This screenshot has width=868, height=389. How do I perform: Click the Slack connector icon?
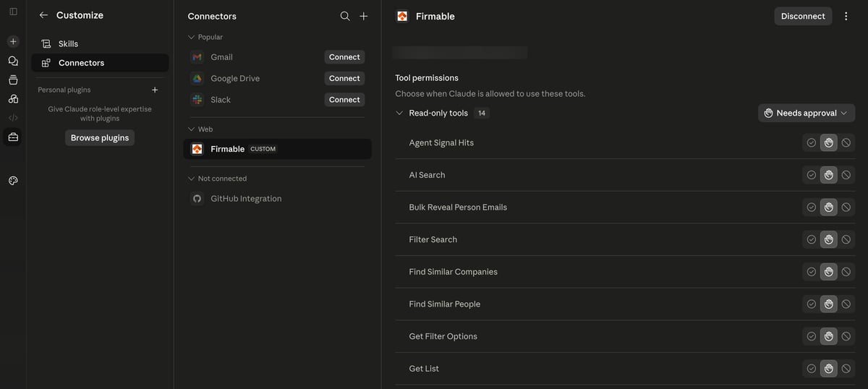[197, 100]
